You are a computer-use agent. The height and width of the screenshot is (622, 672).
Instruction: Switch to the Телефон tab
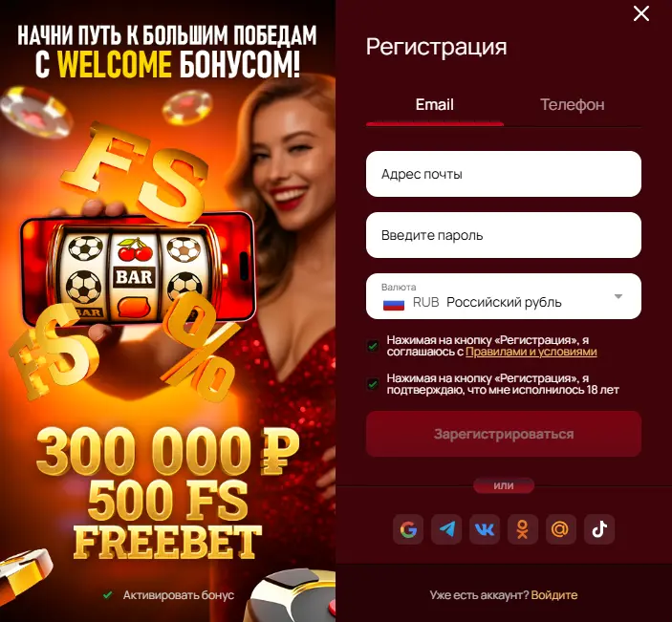[x=573, y=105]
